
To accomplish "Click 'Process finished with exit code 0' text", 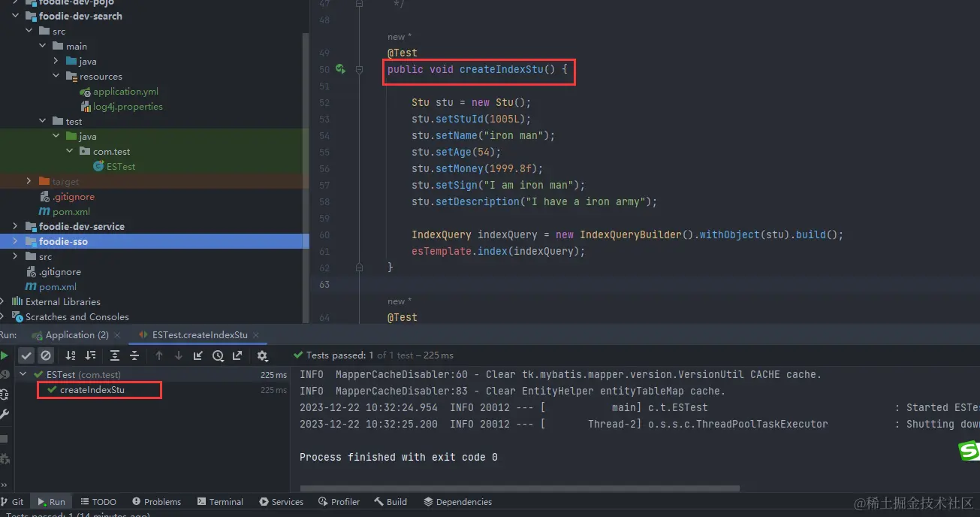I will [398, 457].
